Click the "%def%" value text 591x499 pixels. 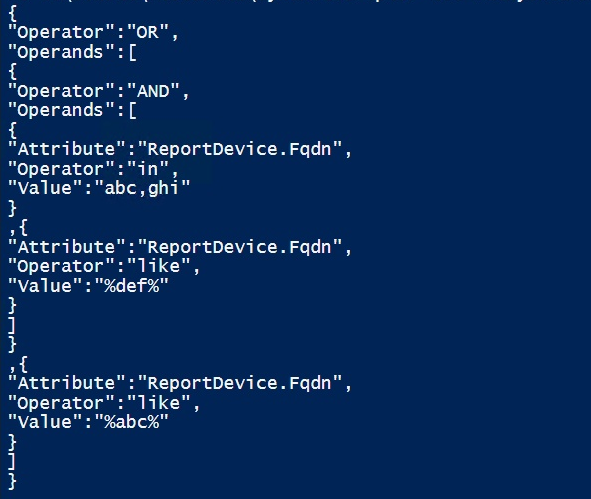tap(132, 286)
